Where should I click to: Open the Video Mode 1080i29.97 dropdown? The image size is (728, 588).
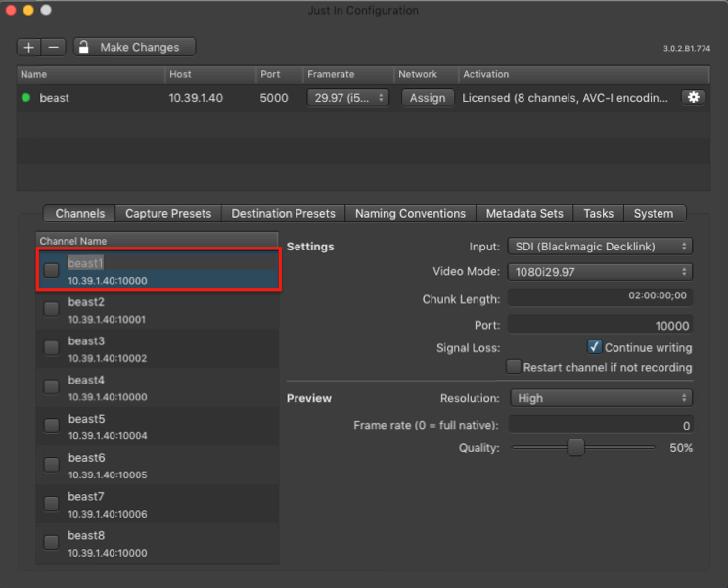[600, 272]
